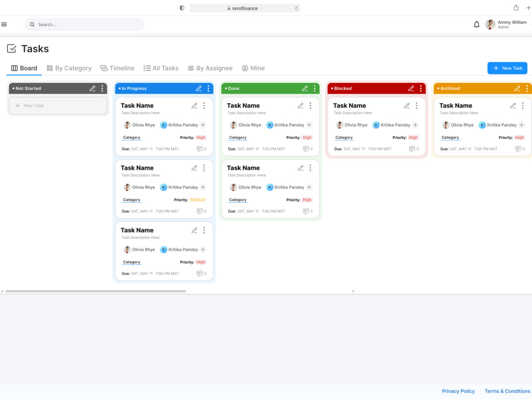Image resolution: width=532 pixels, height=399 pixels.
Task: Edit the Blocked column name
Action: [411, 88]
